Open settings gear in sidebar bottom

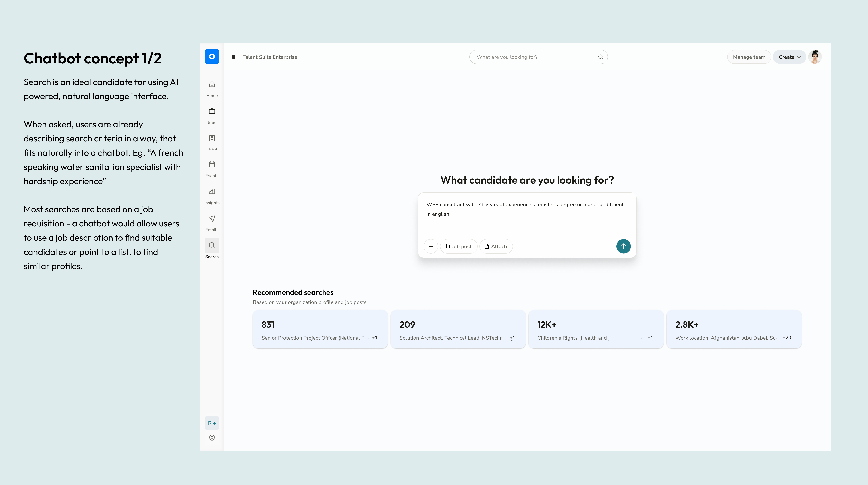click(212, 438)
